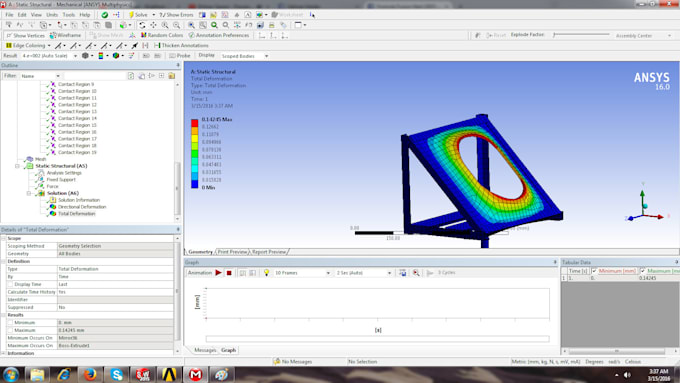Click the green Zoom To Fit icon
This screenshot has width=680, height=383.
(x=214, y=25)
